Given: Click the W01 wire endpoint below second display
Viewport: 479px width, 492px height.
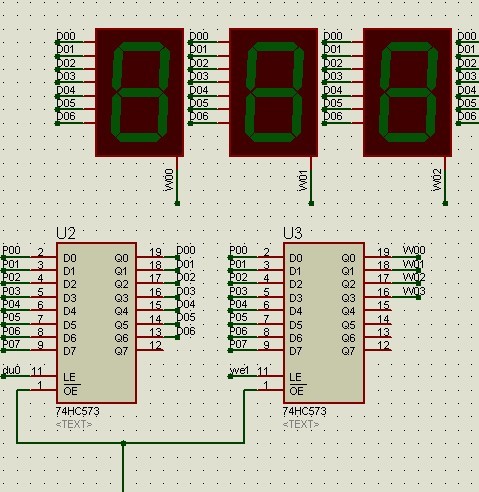Looking at the screenshot, I should (311, 203).
